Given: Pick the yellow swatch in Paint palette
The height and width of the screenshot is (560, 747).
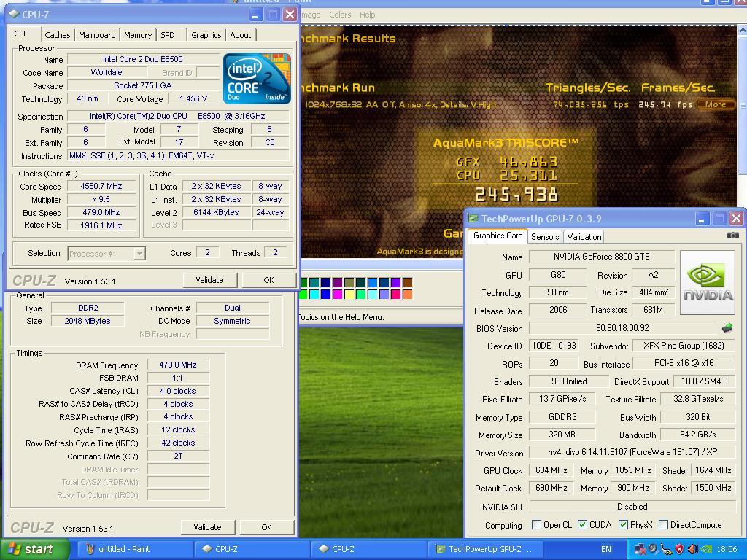Looking at the screenshot, I should pos(349,295).
